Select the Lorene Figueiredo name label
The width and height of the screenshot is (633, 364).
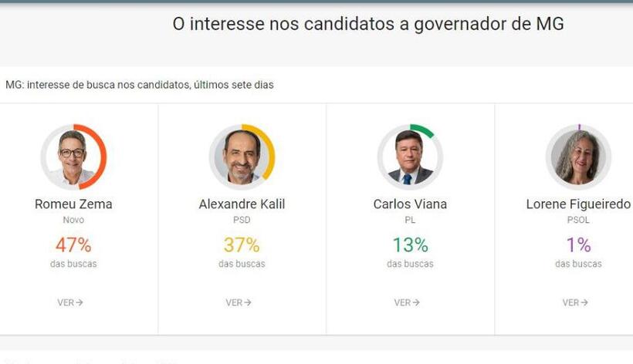[578, 204]
